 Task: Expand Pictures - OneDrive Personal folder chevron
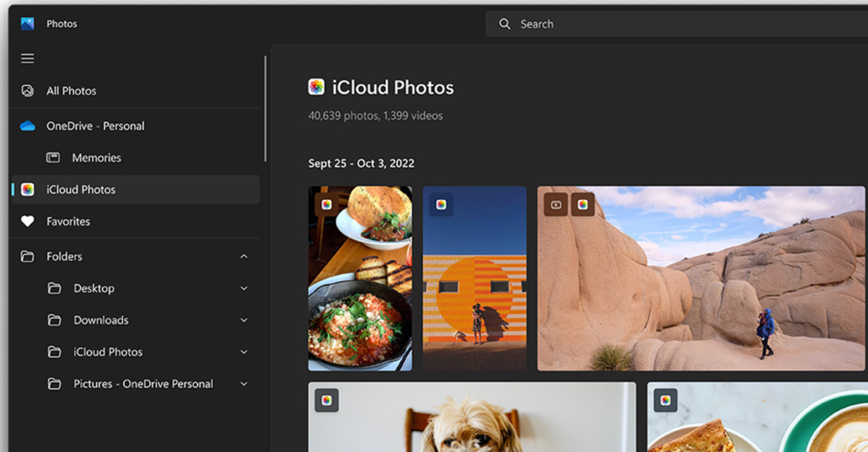click(x=244, y=384)
